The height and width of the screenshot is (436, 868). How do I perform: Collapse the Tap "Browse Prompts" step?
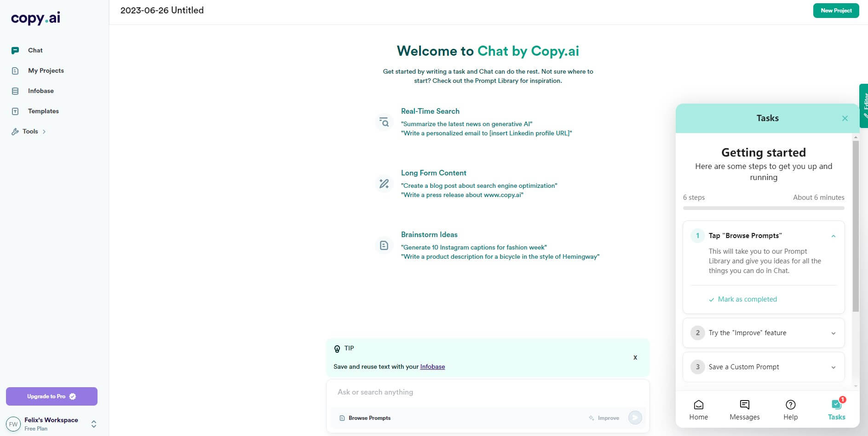(x=833, y=236)
